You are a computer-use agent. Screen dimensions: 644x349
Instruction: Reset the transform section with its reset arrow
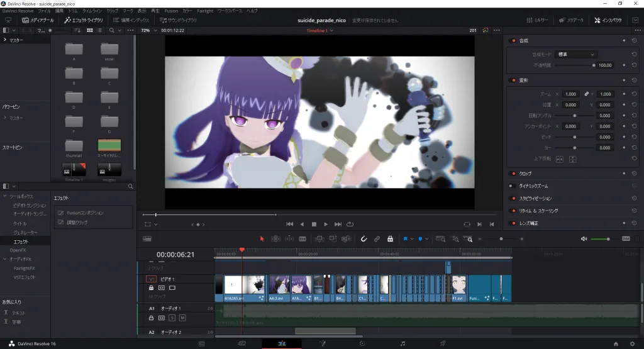[634, 80]
